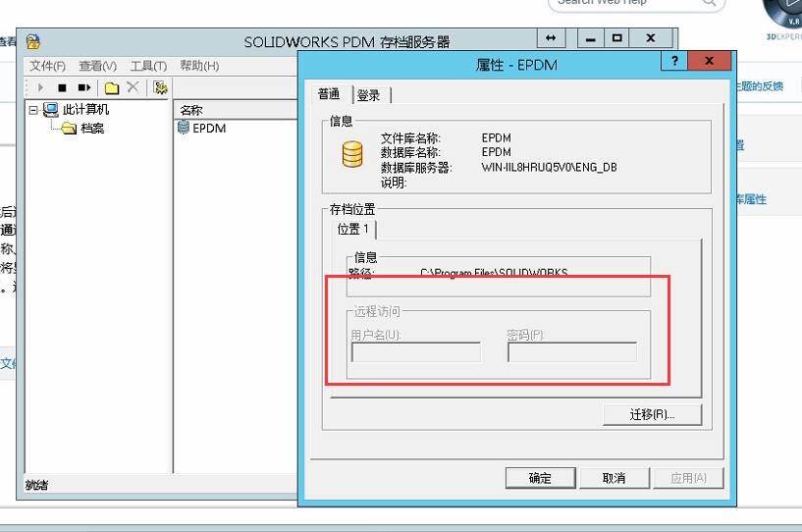Click the delete X toolbar icon

click(x=133, y=87)
